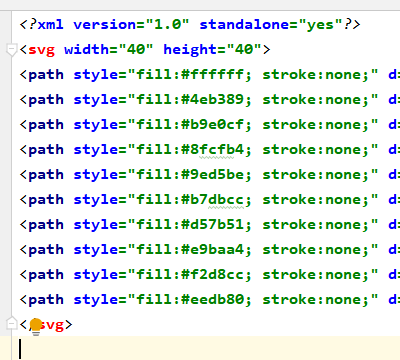Collapse fold marker at closing svg tag
400x360 pixels.
11,324
